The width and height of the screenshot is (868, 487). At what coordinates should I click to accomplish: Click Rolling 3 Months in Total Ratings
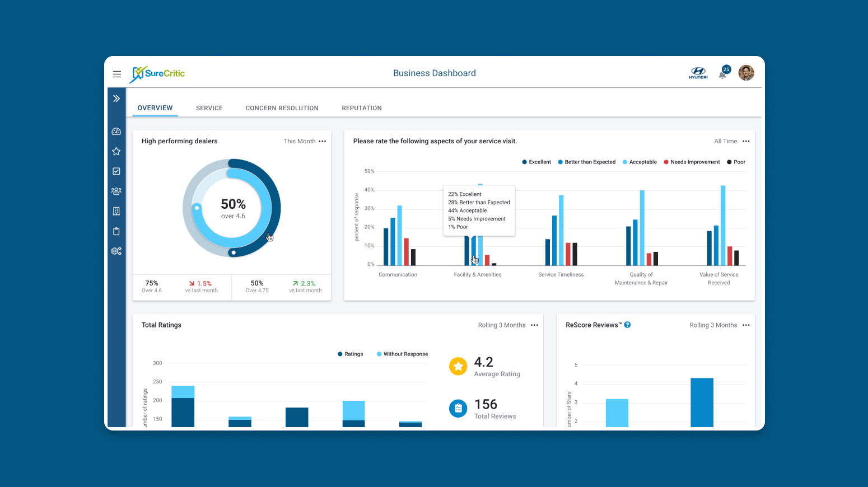point(502,325)
